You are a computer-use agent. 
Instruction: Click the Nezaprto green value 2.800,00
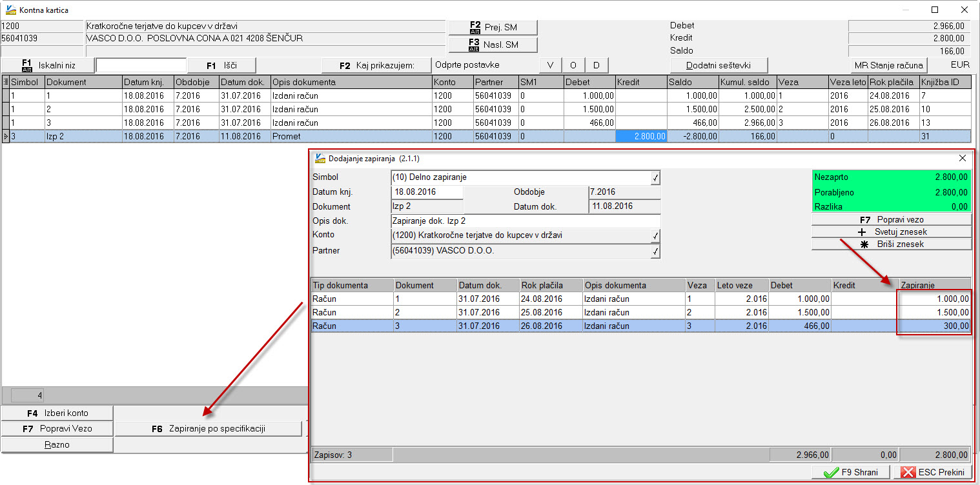click(x=950, y=176)
